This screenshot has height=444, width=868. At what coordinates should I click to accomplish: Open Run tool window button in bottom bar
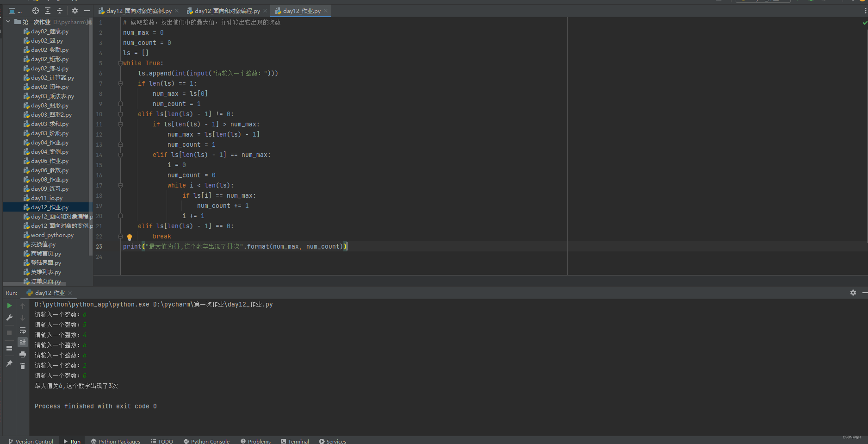[x=72, y=441]
